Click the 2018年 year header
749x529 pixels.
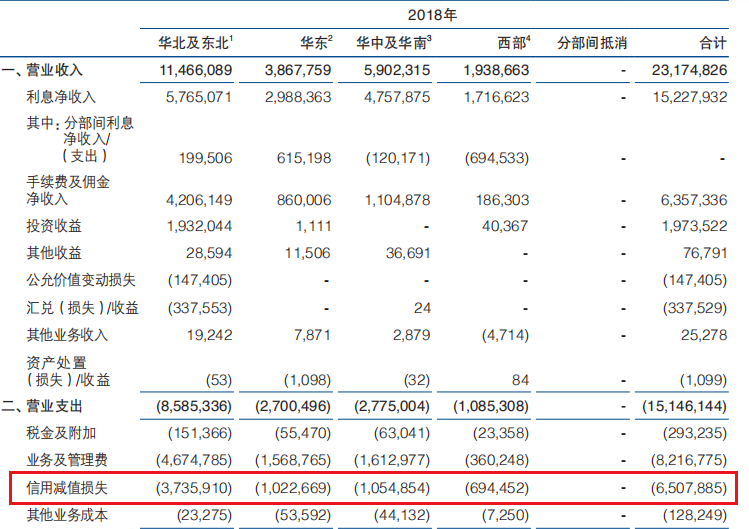point(430,15)
